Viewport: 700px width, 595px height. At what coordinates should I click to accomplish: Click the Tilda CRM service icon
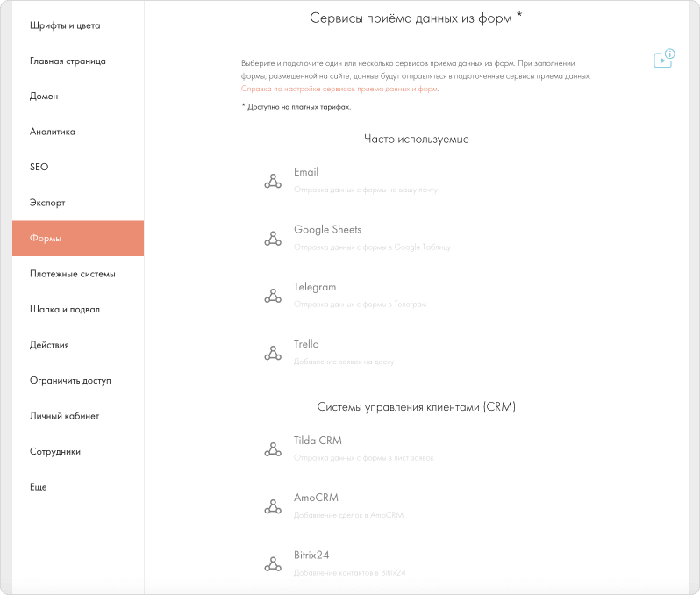click(273, 449)
